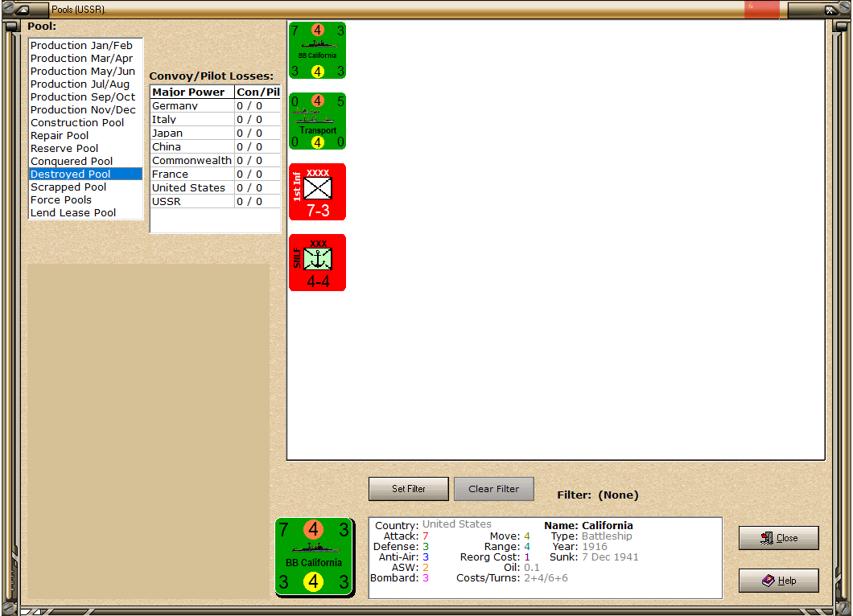This screenshot has width=853, height=616.
Task: Open the Scrapped Pool list entry
Action: tap(85, 187)
